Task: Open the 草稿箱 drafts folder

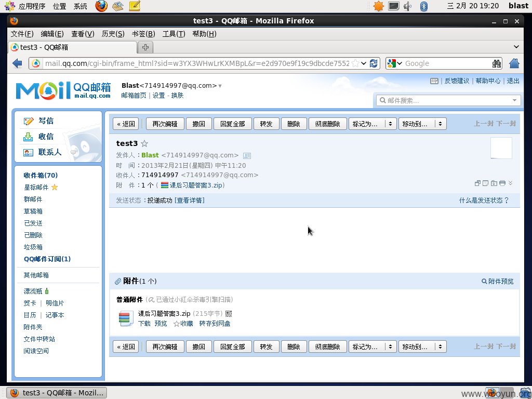Action: tap(33, 211)
